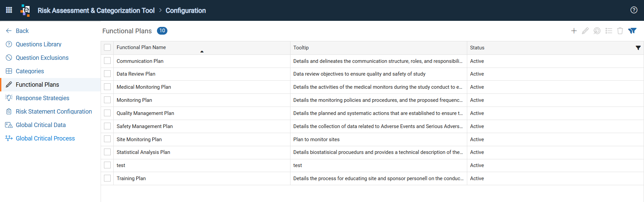Click Risk Assessment & Categorization Tool breadcrumb
The image size is (644, 202).
(x=96, y=10)
